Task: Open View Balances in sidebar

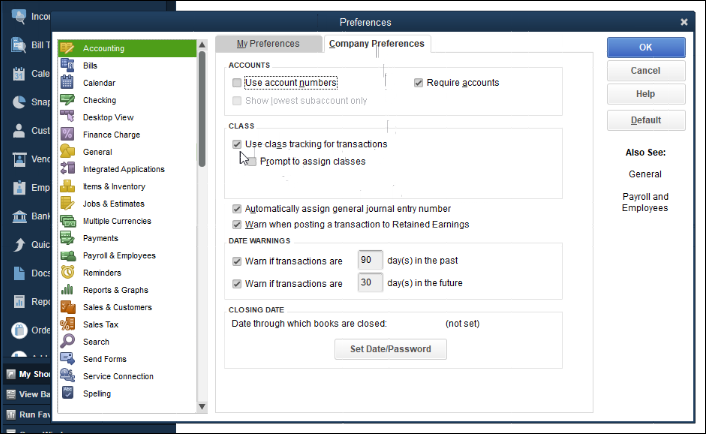Action: click(x=27, y=394)
